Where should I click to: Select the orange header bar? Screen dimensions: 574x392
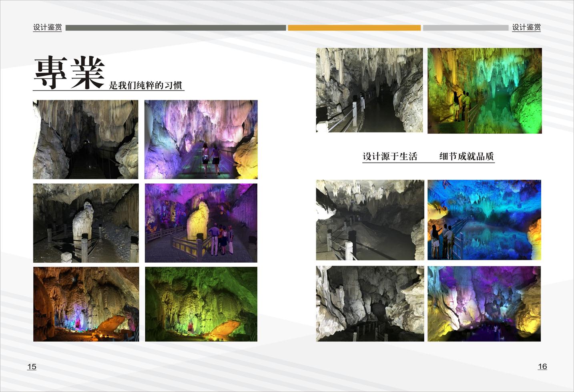coord(354,28)
